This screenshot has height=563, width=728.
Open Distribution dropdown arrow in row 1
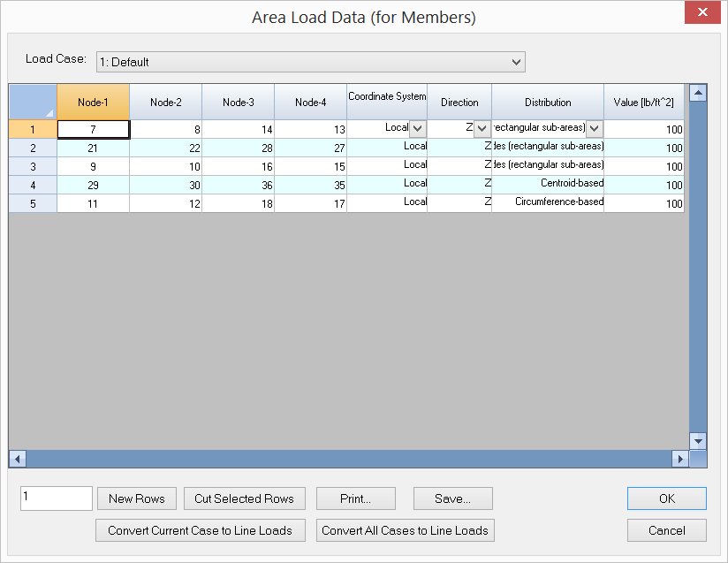(x=594, y=129)
